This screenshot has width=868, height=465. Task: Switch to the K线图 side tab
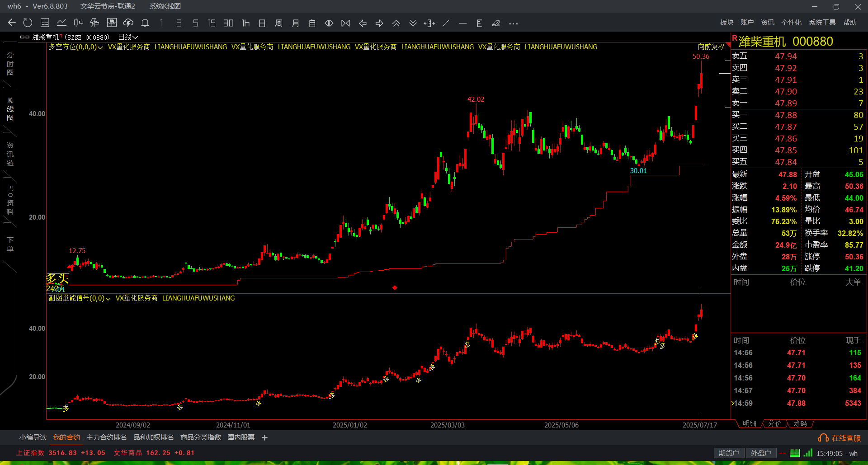[x=10, y=109]
